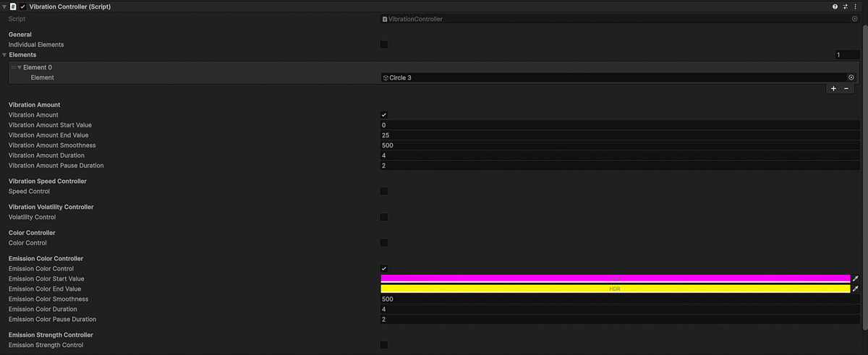
Task: Click the Emission Color Controller header
Action: click(x=46, y=258)
